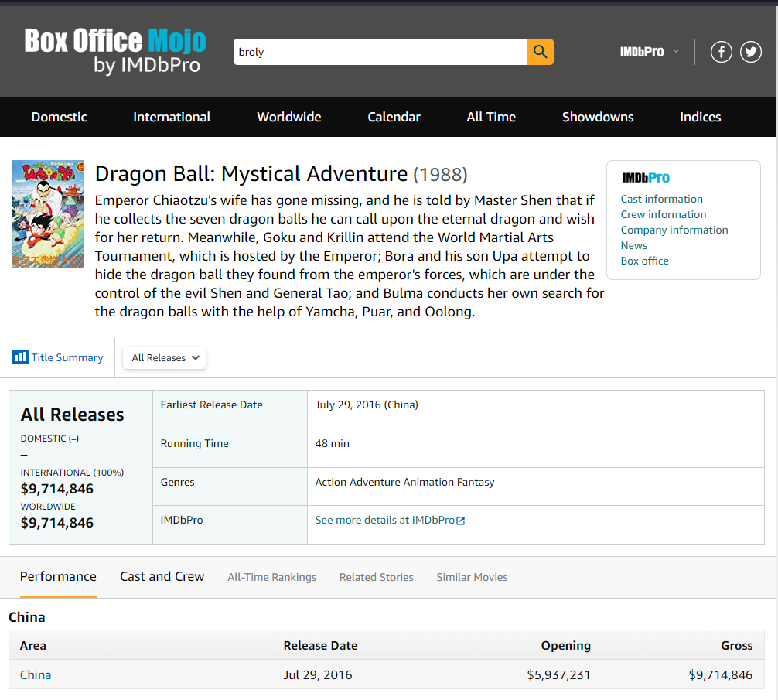This screenshot has height=700, width=778.
Task: Open the International menu
Action: pos(172,117)
